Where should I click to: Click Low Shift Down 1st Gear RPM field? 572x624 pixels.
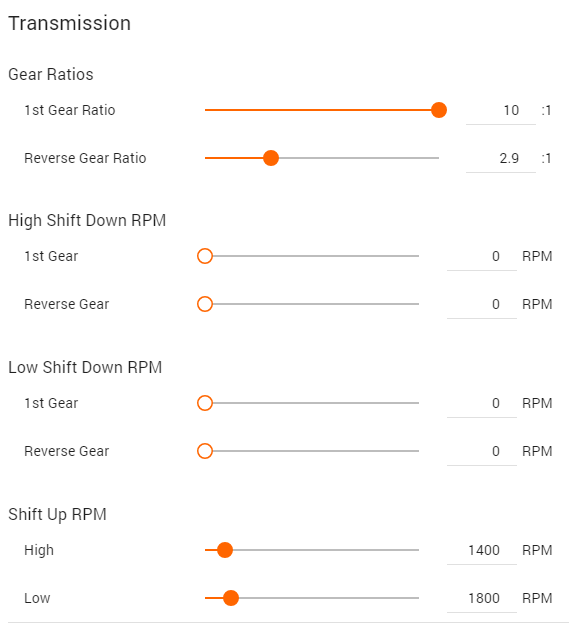[x=482, y=404]
